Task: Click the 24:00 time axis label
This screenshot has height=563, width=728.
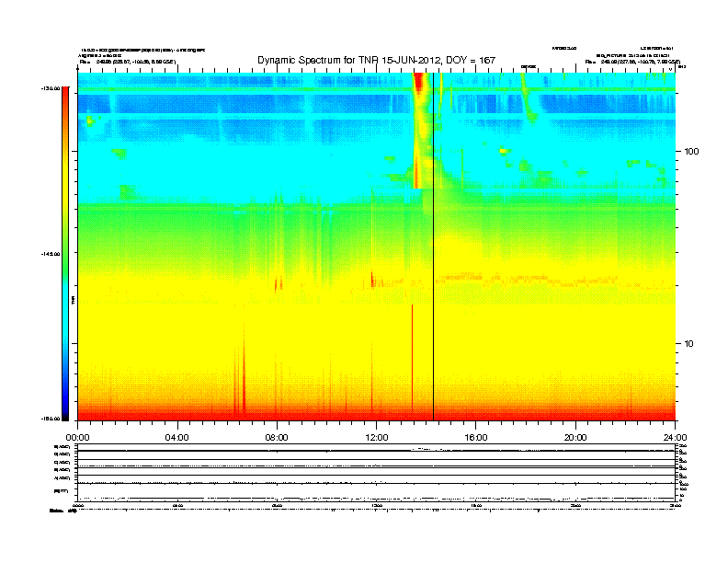Action: click(675, 438)
